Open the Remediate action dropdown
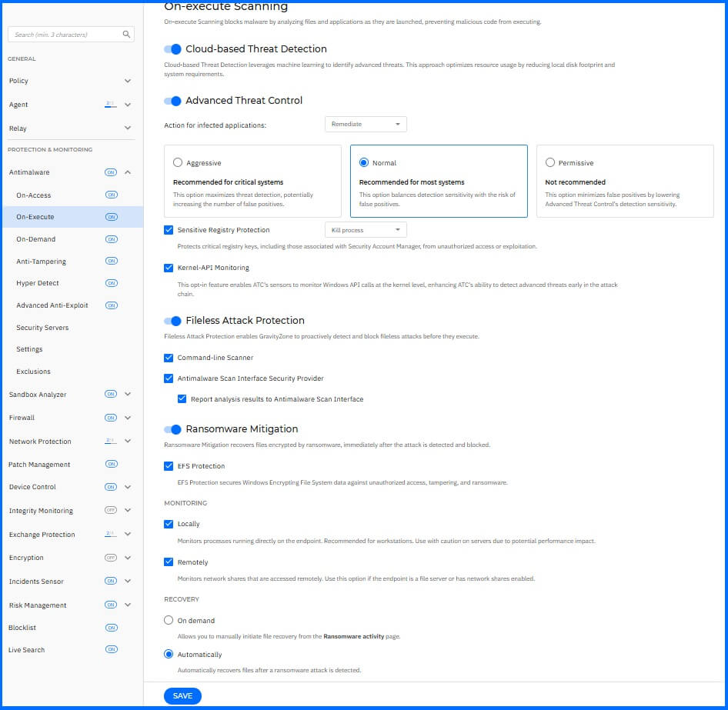 tap(366, 124)
